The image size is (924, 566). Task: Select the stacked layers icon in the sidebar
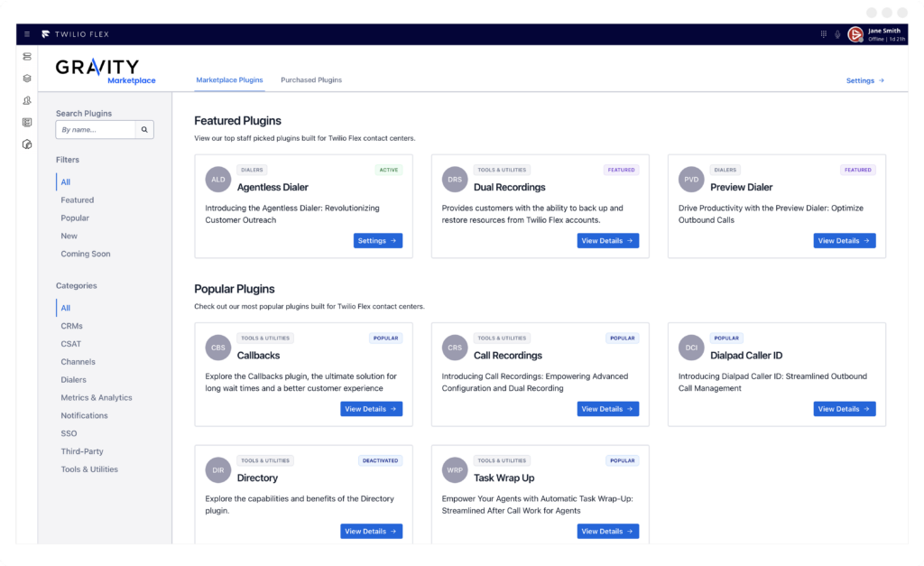pyautogui.click(x=26, y=79)
